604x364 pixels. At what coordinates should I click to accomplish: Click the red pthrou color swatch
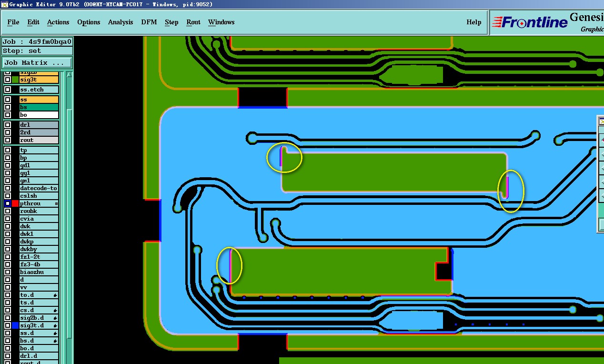point(15,203)
